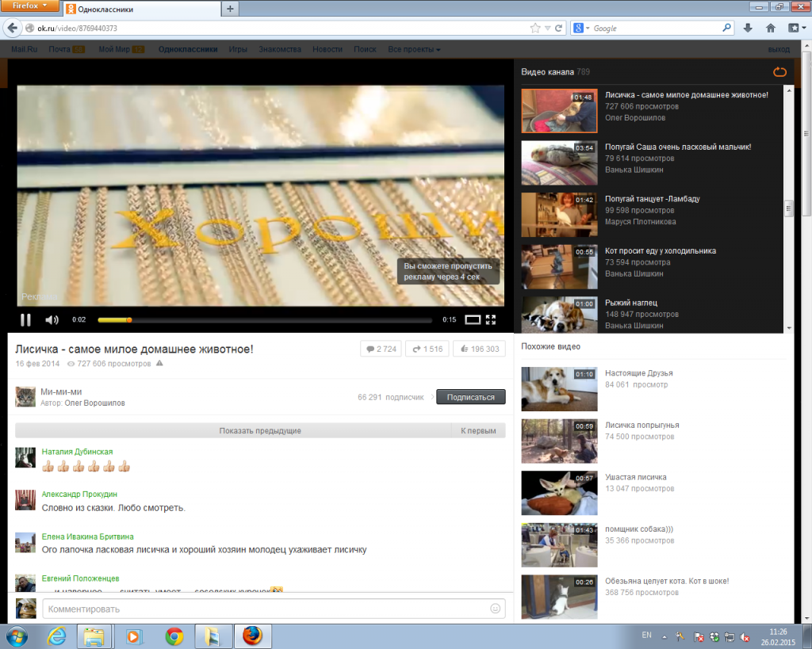Viewport: 812px width, 649px height.
Task: Play Попугай танцует Ламбаду video
Action: (559, 215)
